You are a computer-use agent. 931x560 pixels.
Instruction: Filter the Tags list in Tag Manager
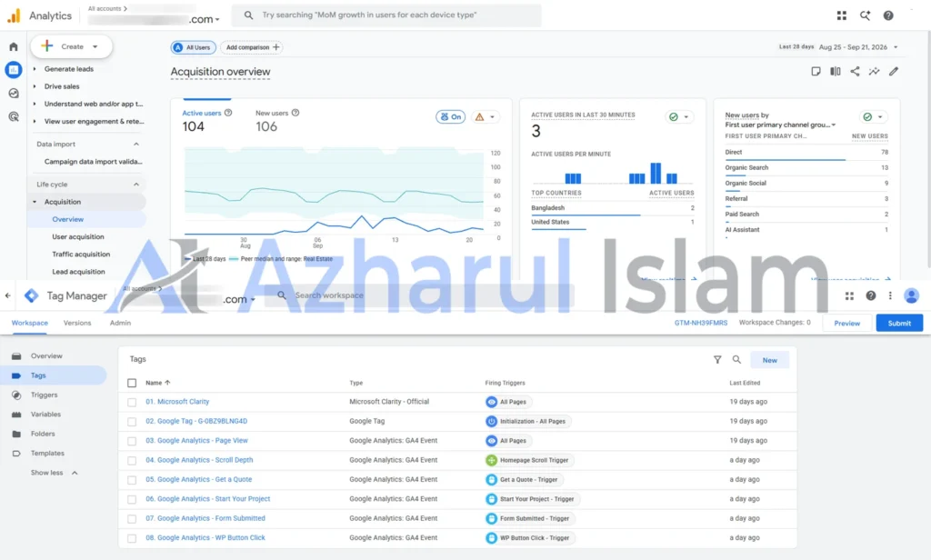click(717, 360)
